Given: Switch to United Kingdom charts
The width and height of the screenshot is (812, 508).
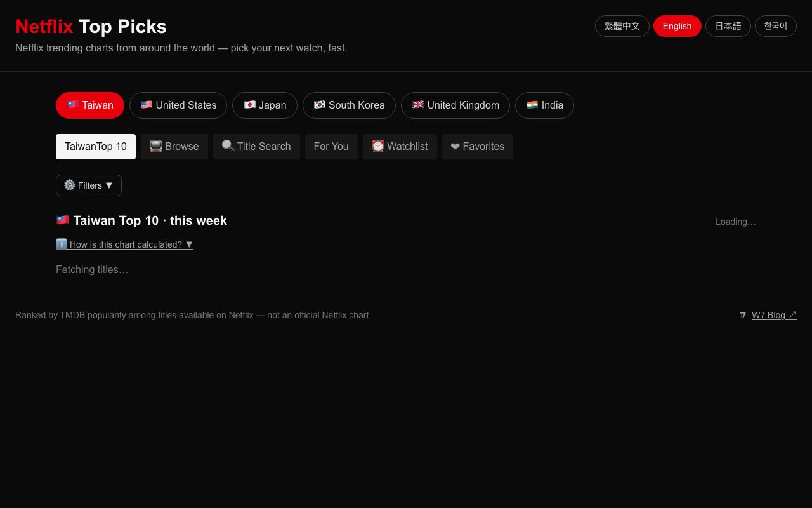Looking at the screenshot, I should [x=455, y=105].
